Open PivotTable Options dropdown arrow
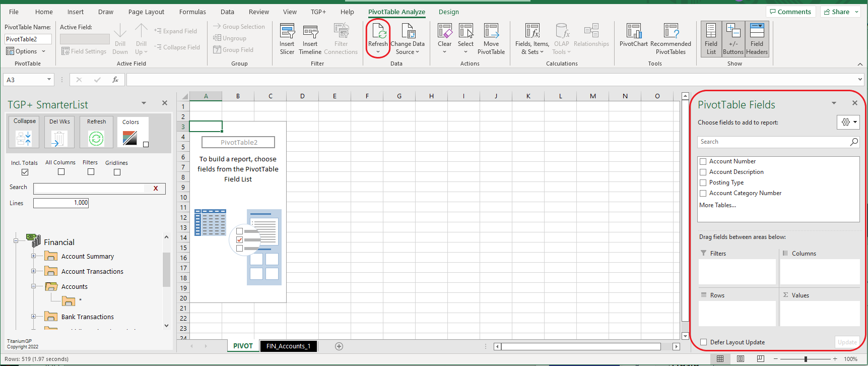This screenshot has width=868, height=366. [44, 51]
